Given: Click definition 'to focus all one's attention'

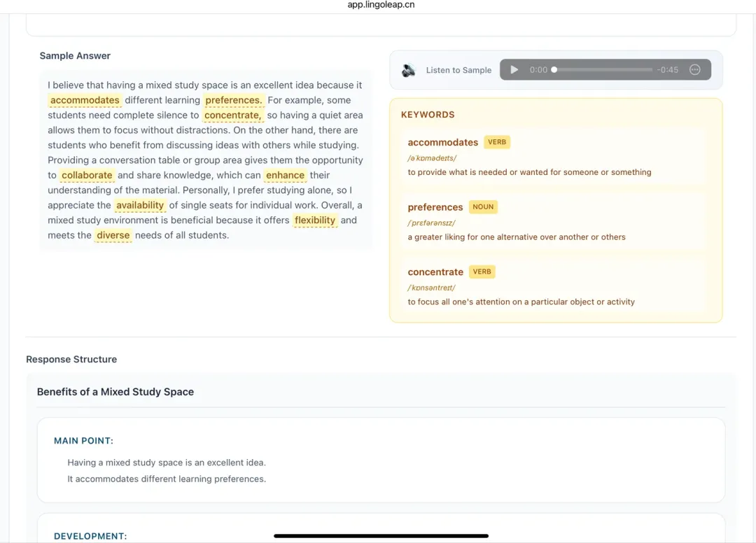Looking at the screenshot, I should tap(521, 302).
